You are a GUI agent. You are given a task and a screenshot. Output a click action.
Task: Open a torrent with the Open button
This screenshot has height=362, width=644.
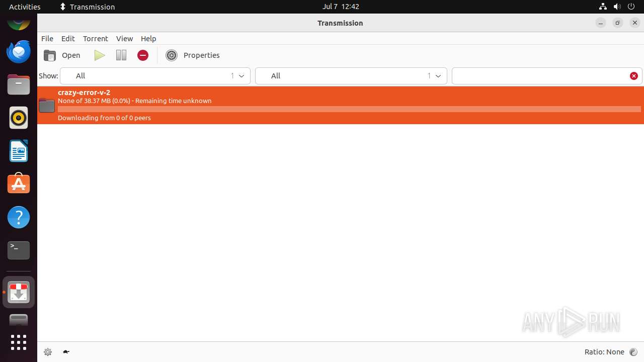tap(62, 55)
